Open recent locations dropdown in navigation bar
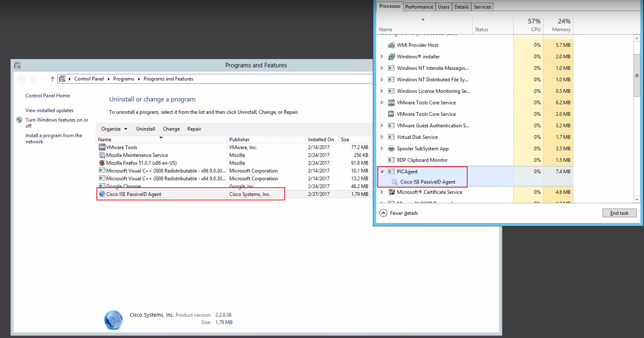Image resolution: width=644 pixels, height=338 pixels. coord(43,79)
